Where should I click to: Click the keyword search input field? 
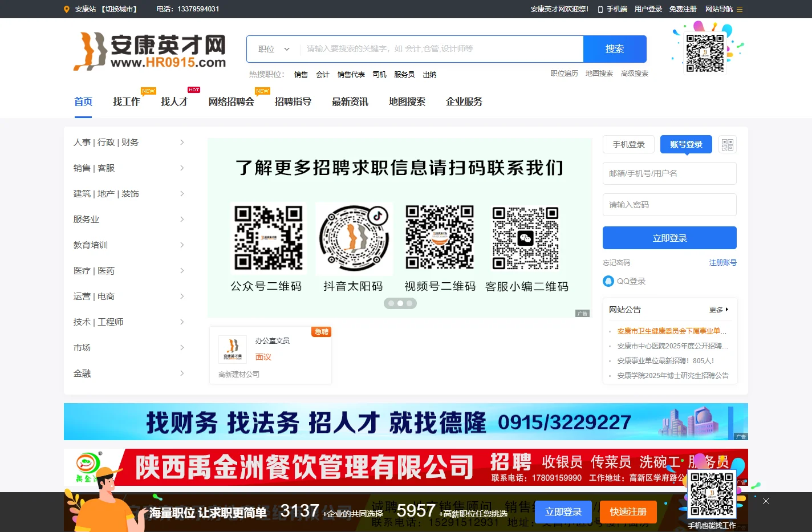pyautogui.click(x=441, y=49)
